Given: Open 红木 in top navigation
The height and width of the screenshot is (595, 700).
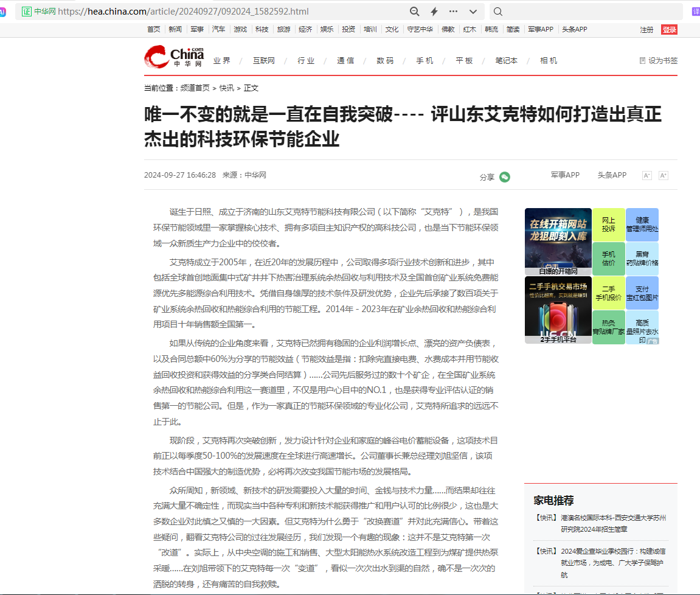Looking at the screenshot, I should point(469,29).
